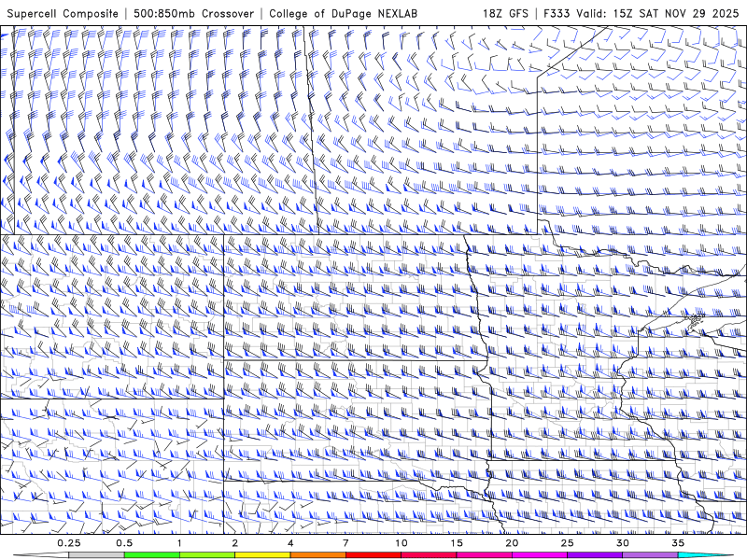Click the "Supercell Composite" title text

(x=63, y=13)
